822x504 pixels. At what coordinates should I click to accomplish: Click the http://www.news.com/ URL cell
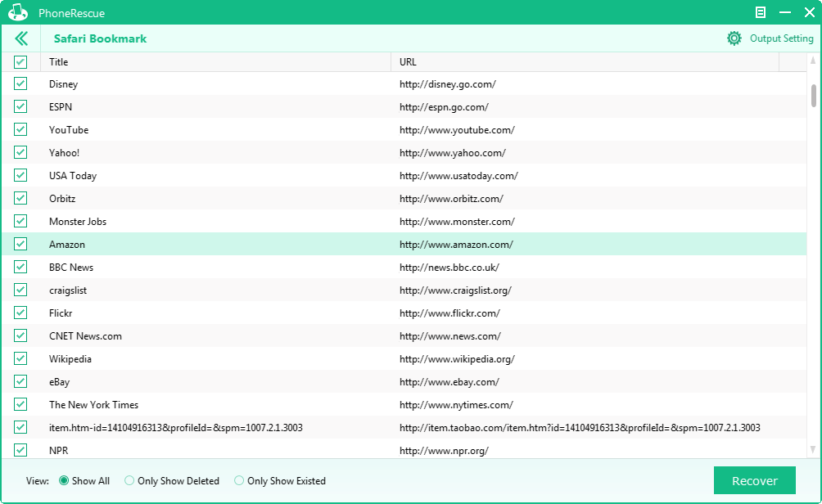(x=450, y=336)
